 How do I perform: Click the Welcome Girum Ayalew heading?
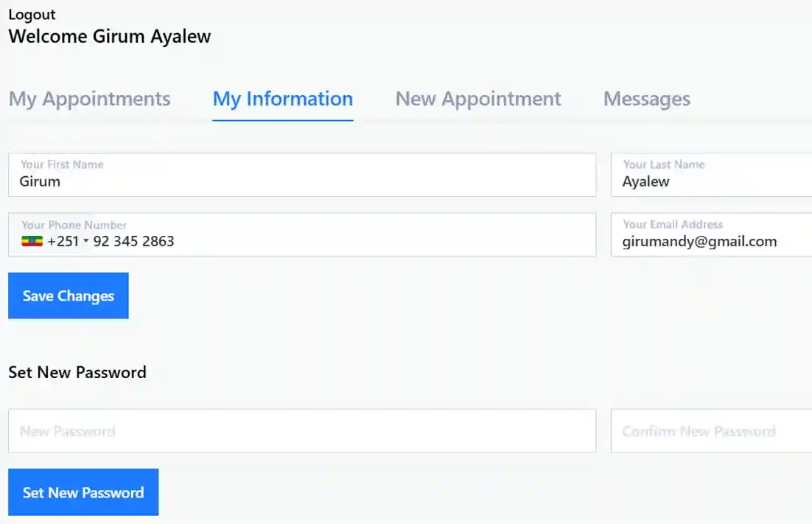[110, 36]
